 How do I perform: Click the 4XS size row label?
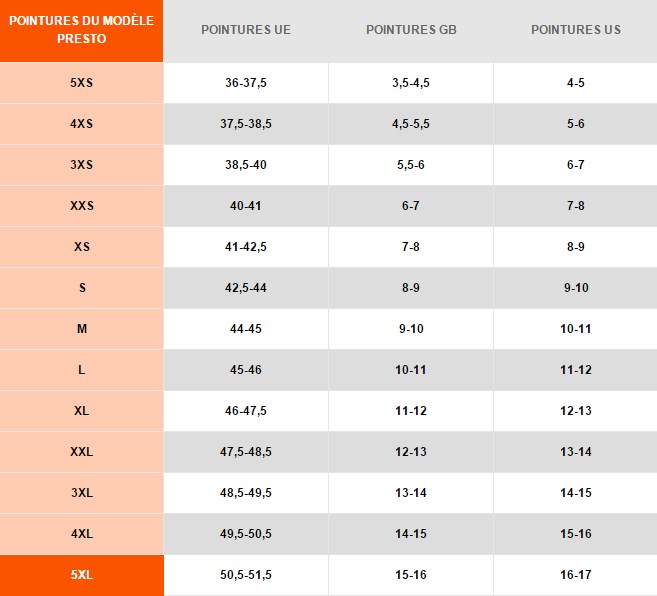(x=81, y=124)
